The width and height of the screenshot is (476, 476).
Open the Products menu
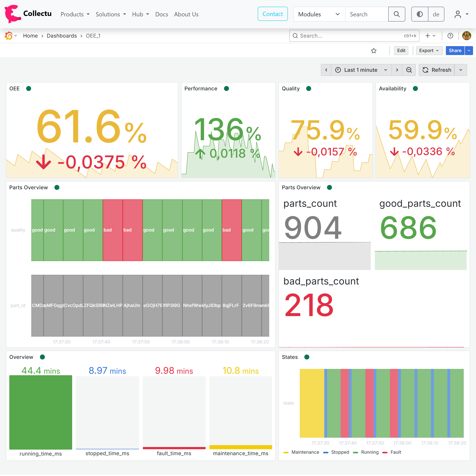click(x=75, y=14)
